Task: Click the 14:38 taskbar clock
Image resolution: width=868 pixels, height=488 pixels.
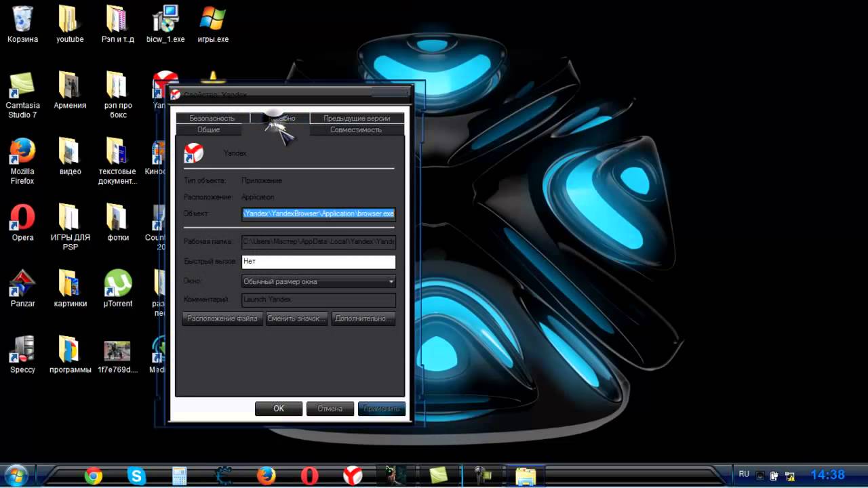Action: coord(828,475)
